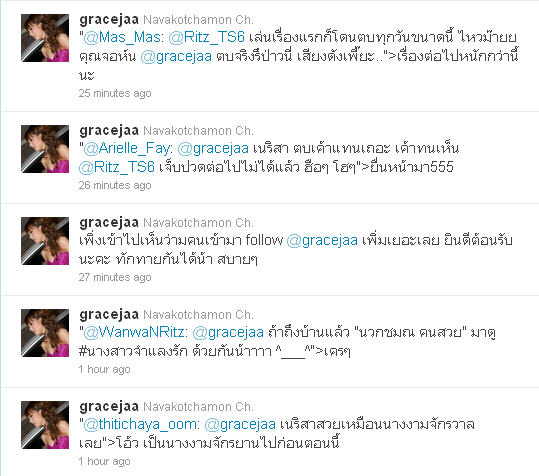Click second tweet's avatar thumbnail
The width and height of the screenshot is (539, 476).
point(45,149)
